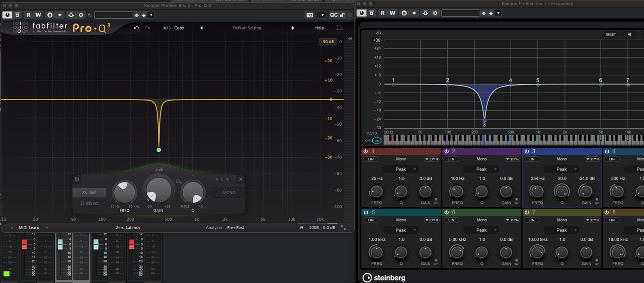Open the Bell filter shape dropdown

89,193
